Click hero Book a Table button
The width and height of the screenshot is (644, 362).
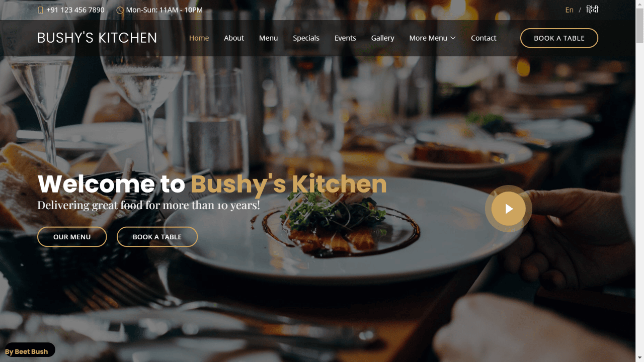click(157, 237)
